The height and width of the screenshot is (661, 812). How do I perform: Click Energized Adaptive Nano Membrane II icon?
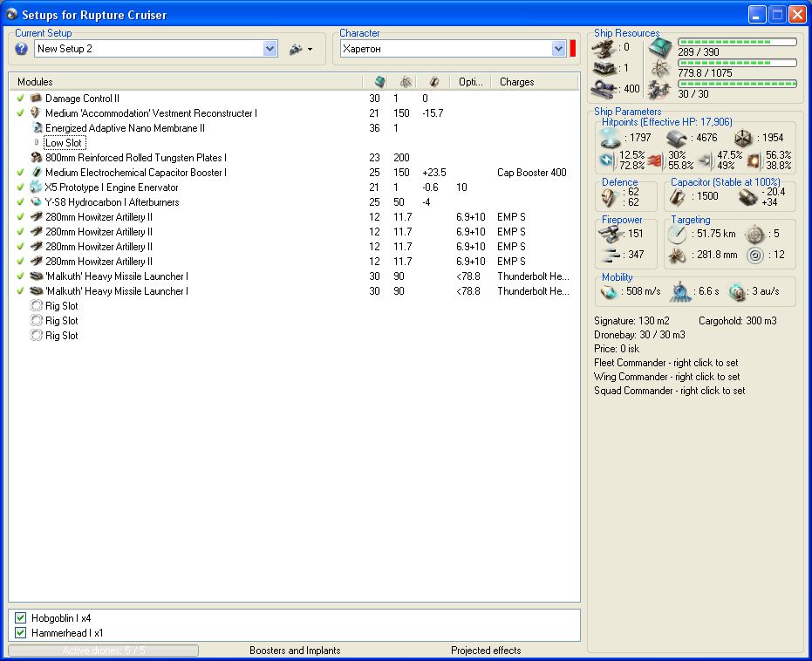tap(37, 127)
